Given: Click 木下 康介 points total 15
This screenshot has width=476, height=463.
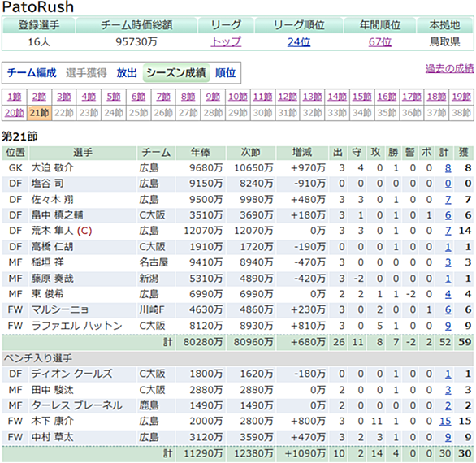Looking at the screenshot, I should click(445, 421).
